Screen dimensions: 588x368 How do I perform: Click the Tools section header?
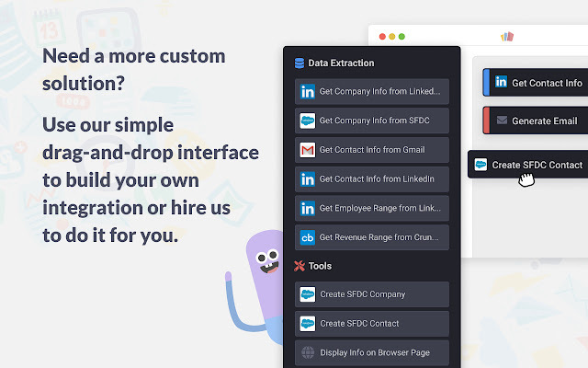[313, 266]
